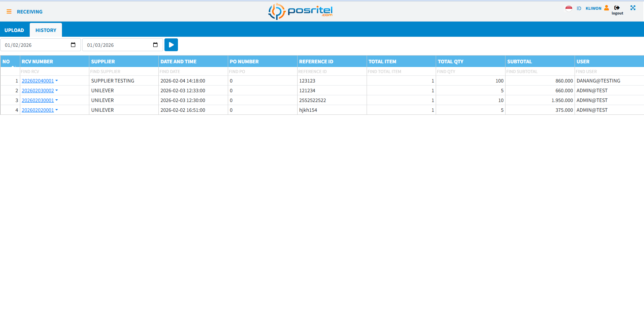The width and height of the screenshot is (644, 334).
Task: Select subtotal cell 860.000
Action: [540, 81]
